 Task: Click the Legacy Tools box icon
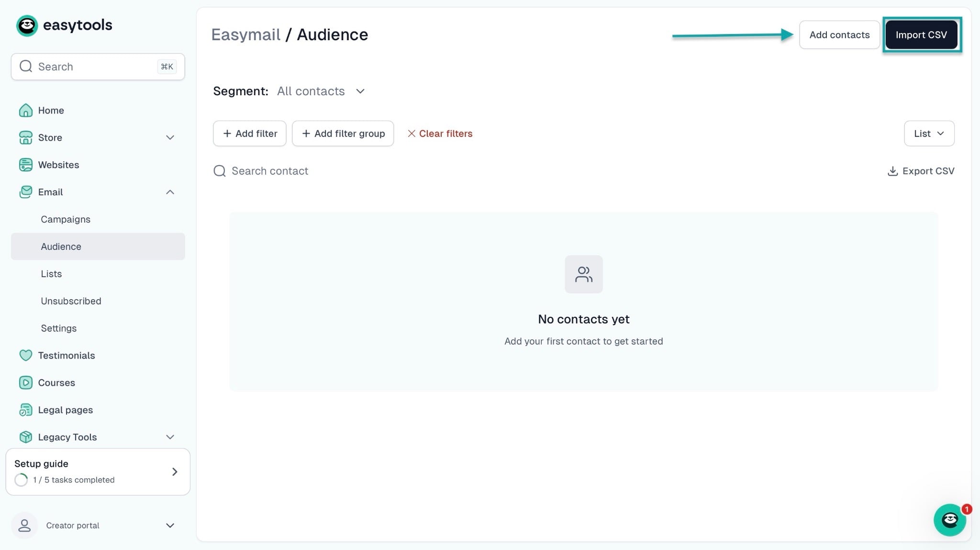pyautogui.click(x=26, y=438)
